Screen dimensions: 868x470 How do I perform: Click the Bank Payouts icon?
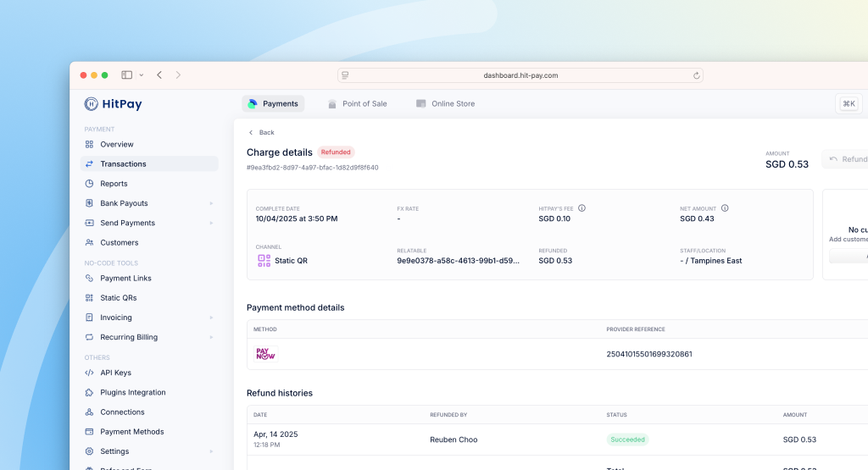point(89,203)
